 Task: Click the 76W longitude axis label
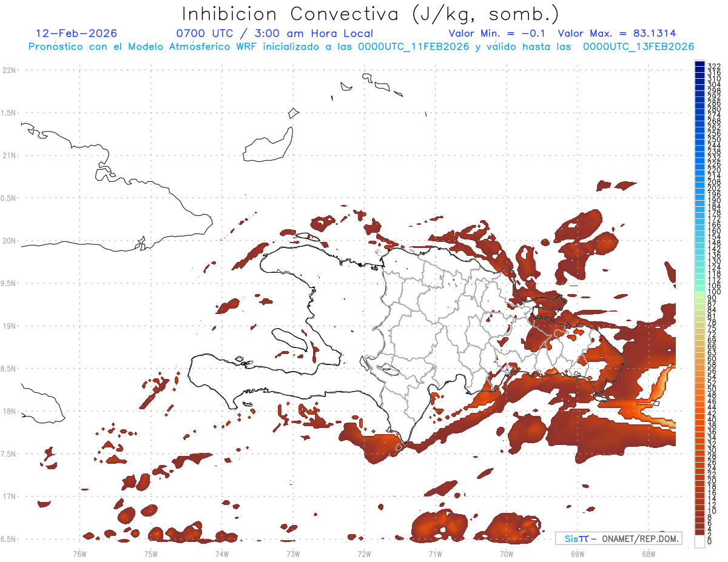click(x=79, y=554)
